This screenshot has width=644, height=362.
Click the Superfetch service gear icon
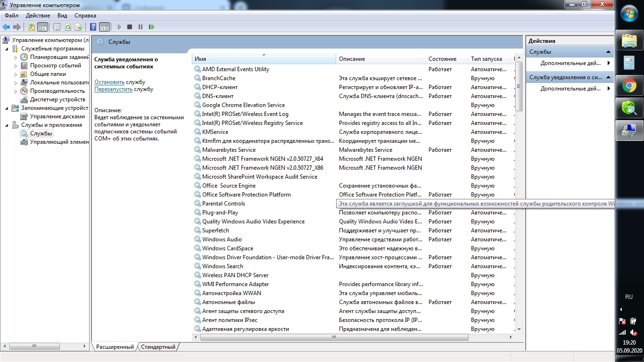click(198, 230)
